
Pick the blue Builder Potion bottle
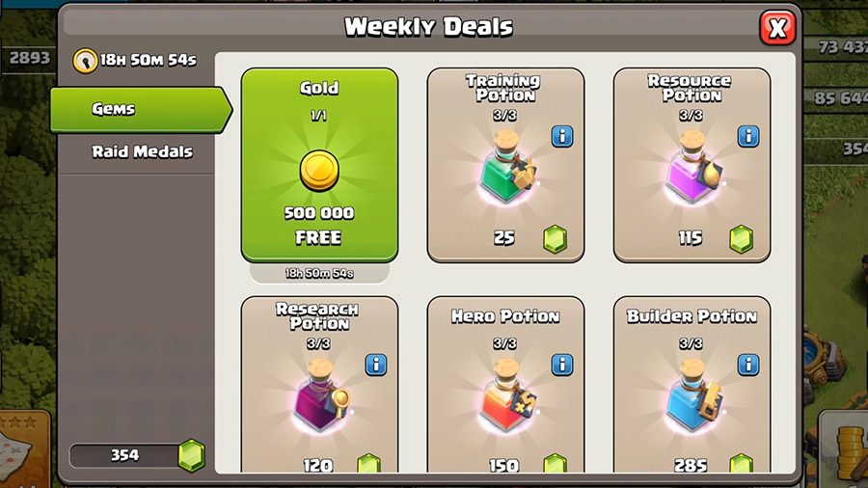[x=693, y=396]
